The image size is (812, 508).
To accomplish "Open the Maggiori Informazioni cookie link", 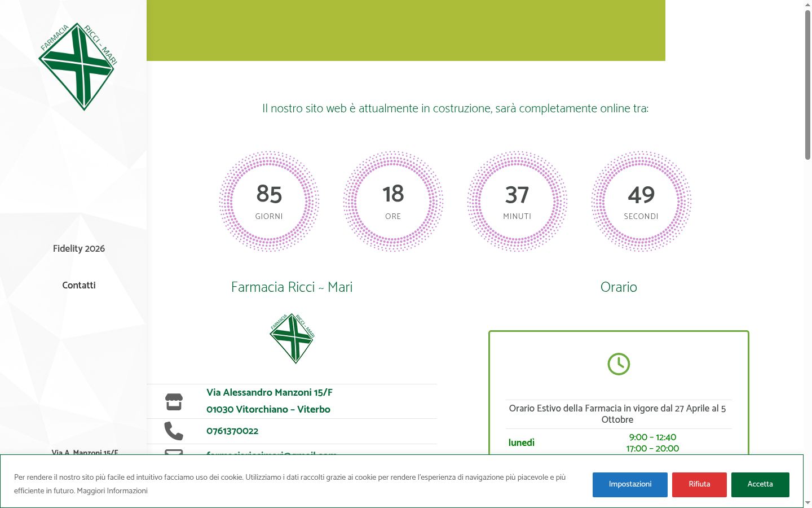I will (x=112, y=491).
